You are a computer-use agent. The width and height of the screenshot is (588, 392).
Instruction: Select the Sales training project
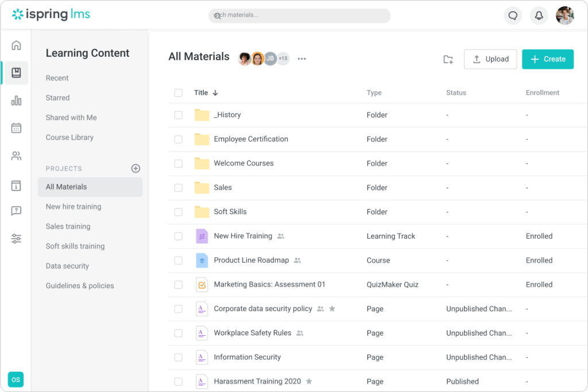(x=68, y=227)
